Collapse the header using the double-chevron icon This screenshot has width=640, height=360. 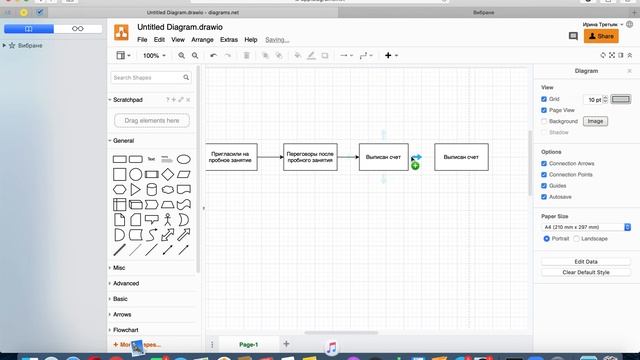[630, 55]
